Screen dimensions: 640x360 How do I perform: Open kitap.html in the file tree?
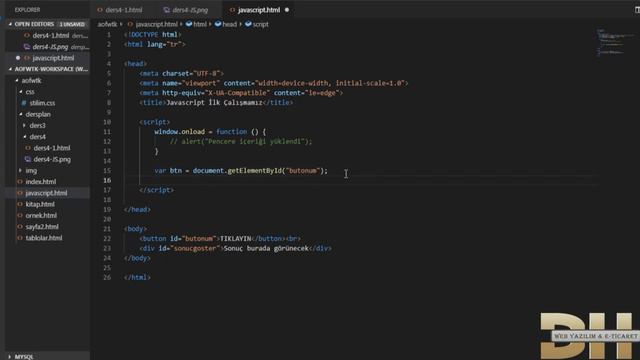coord(40,204)
